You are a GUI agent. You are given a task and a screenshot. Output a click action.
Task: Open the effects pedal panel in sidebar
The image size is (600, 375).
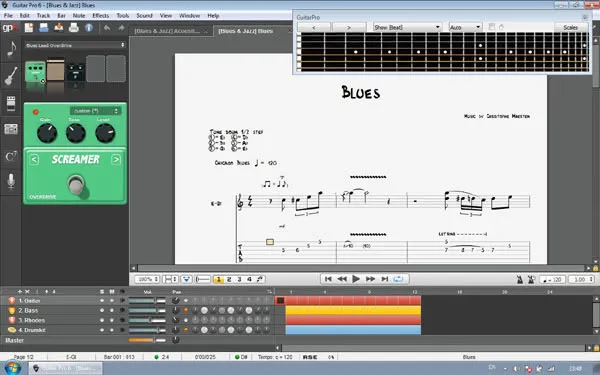point(11,103)
